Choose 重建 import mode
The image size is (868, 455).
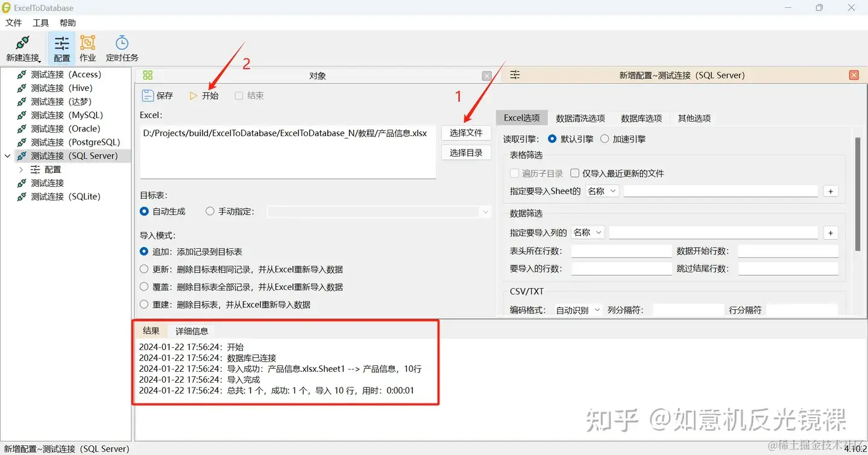[x=144, y=304]
